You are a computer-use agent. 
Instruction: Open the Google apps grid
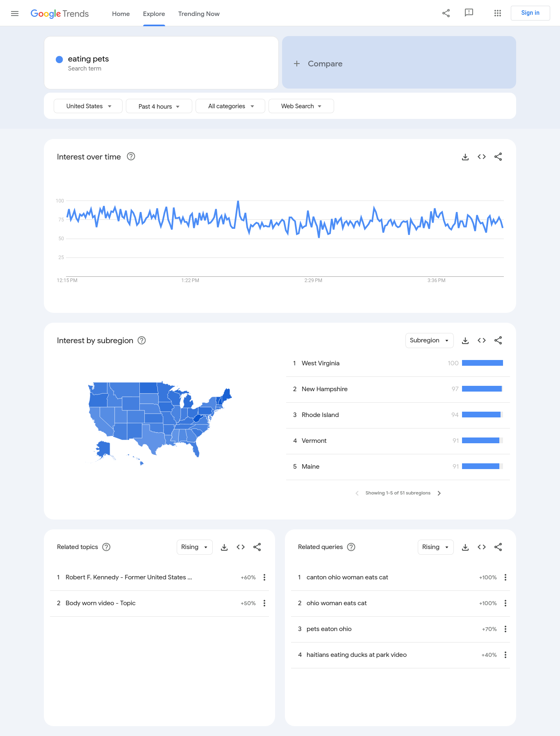click(498, 13)
